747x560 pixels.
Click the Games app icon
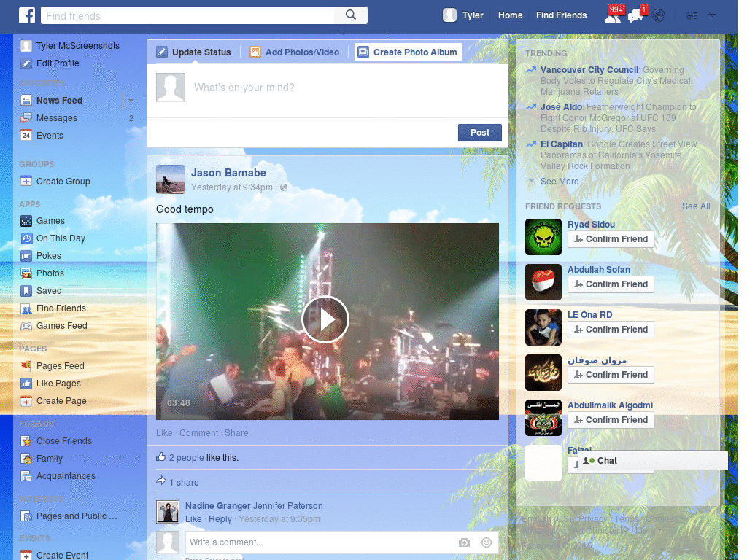(x=26, y=221)
